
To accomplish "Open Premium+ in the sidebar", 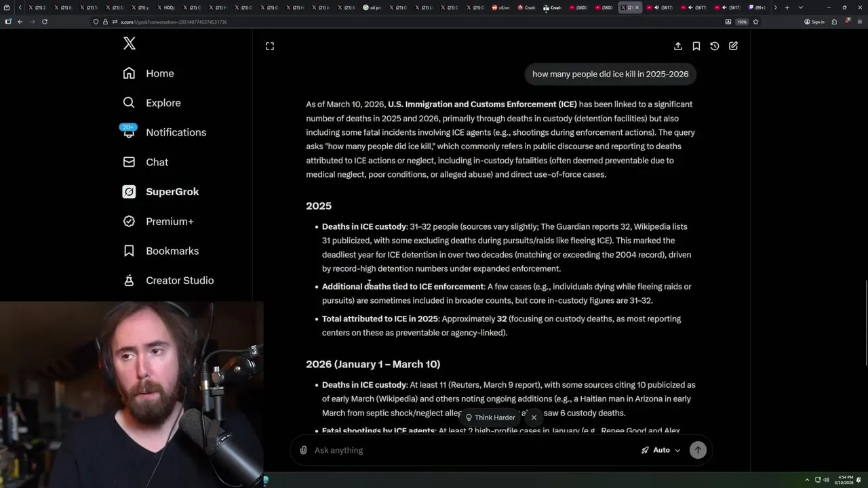I will pyautogui.click(x=170, y=221).
